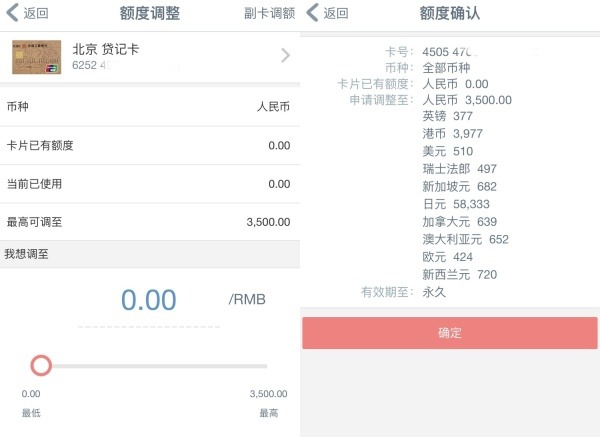Tap the /RMB unit label

coord(247,299)
